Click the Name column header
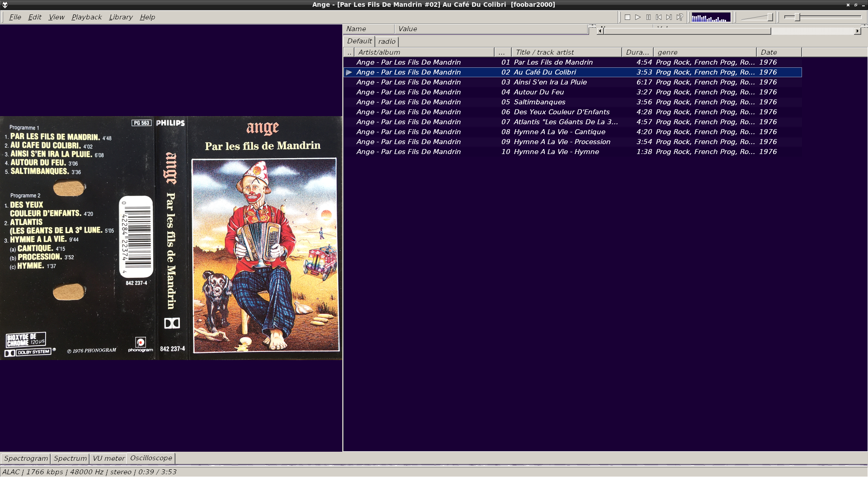The width and height of the screenshot is (868, 477). tap(369, 29)
